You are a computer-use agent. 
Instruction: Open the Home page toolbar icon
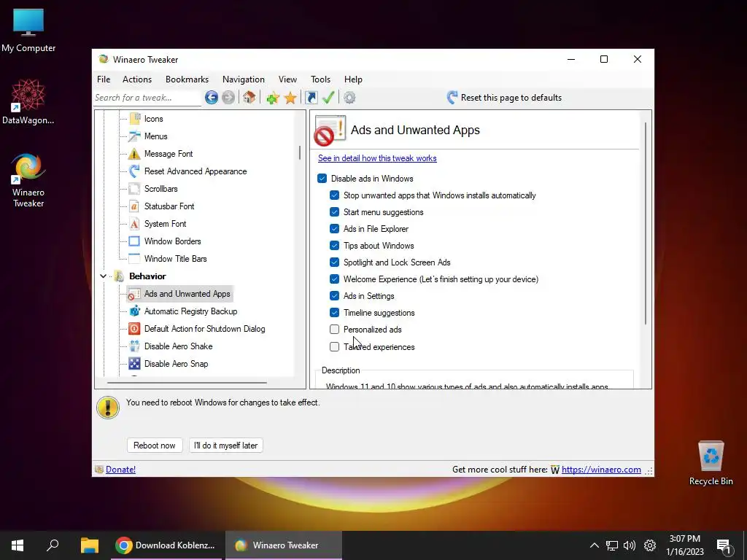click(249, 98)
